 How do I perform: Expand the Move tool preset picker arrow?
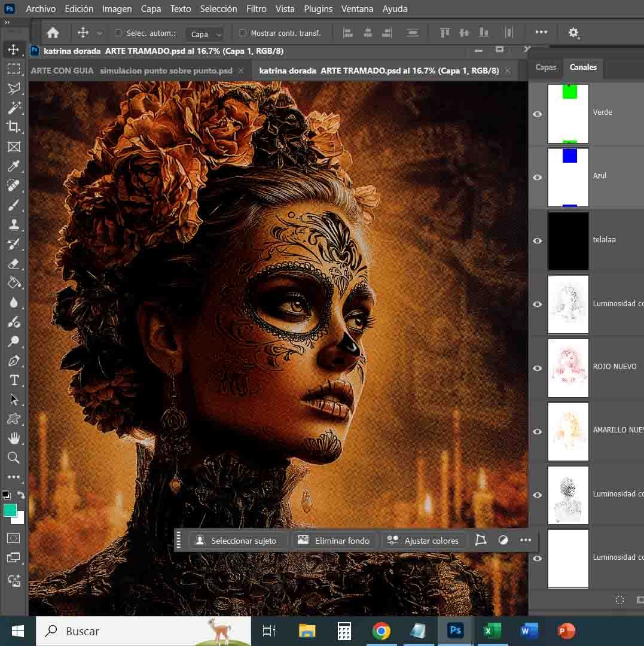point(99,33)
